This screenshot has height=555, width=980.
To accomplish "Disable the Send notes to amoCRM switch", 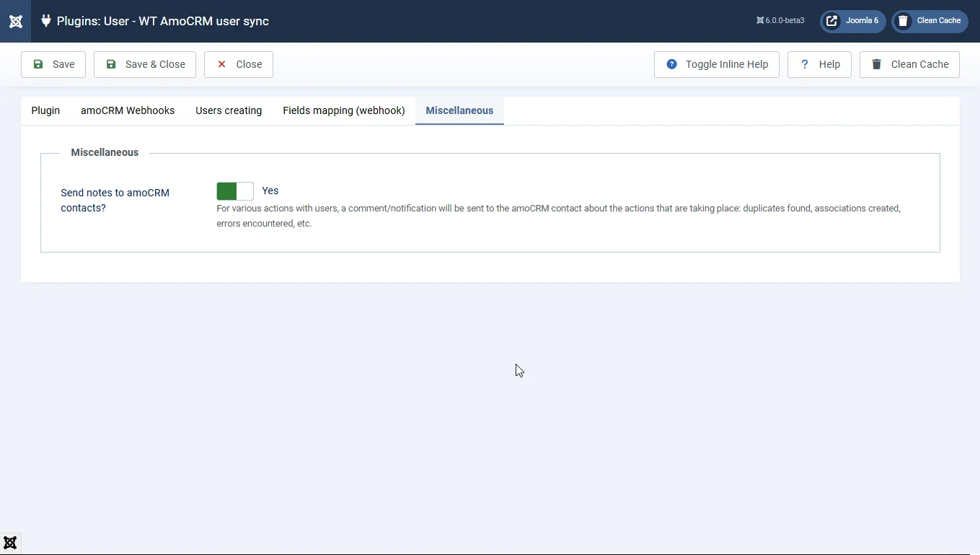I will tap(235, 191).
